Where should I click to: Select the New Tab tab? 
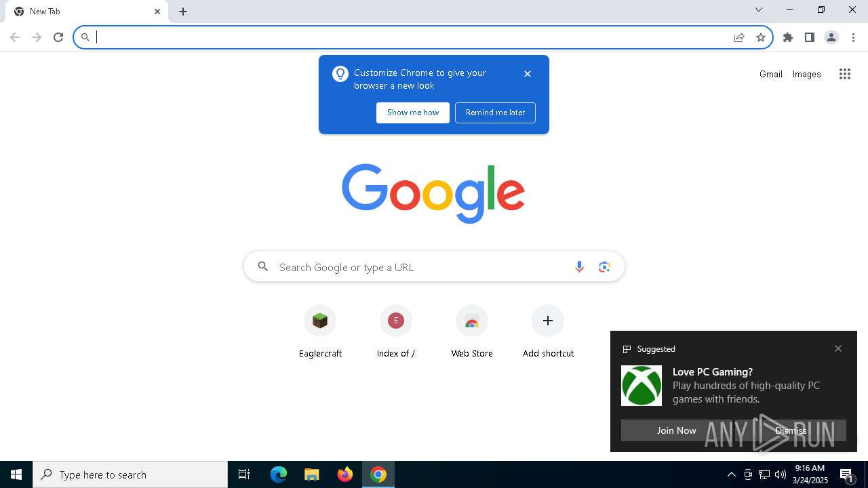coord(87,12)
